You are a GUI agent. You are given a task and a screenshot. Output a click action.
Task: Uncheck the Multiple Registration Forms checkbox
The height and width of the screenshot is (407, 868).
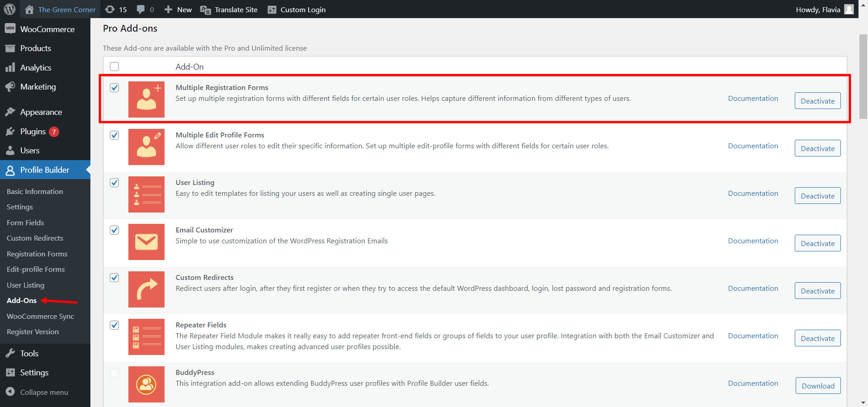coord(114,88)
